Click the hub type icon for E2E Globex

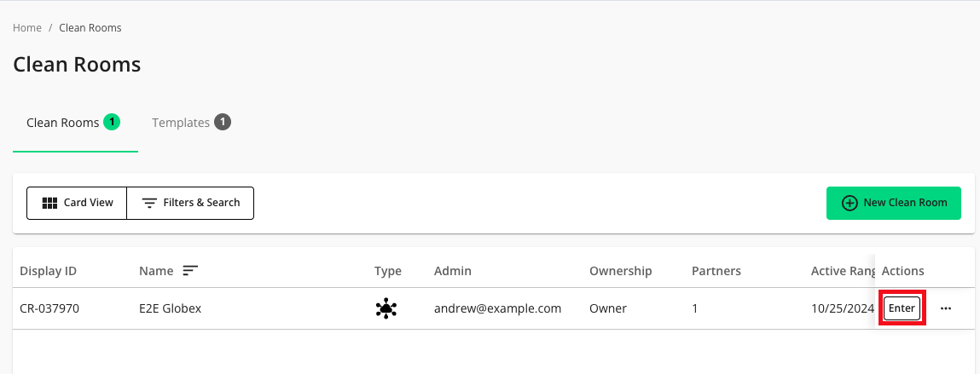(x=386, y=308)
